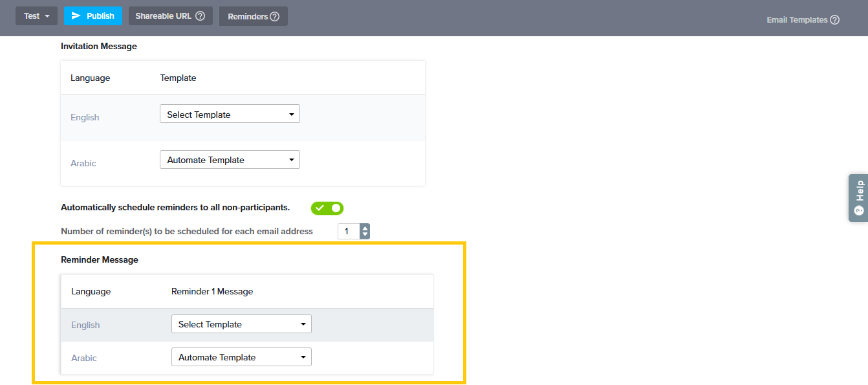Viewport: 868px width, 385px height.
Task: Click the number of reminders input field
Action: (x=348, y=231)
